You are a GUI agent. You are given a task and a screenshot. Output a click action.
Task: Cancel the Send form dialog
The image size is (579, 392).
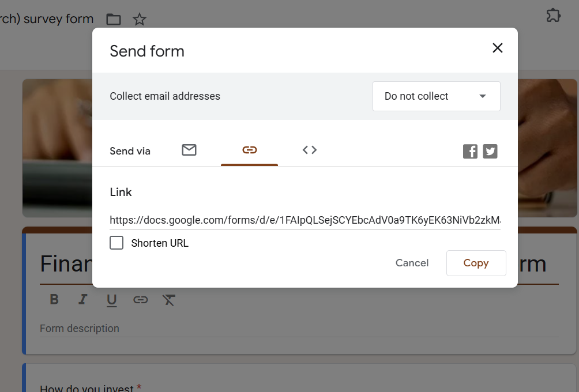coord(412,263)
